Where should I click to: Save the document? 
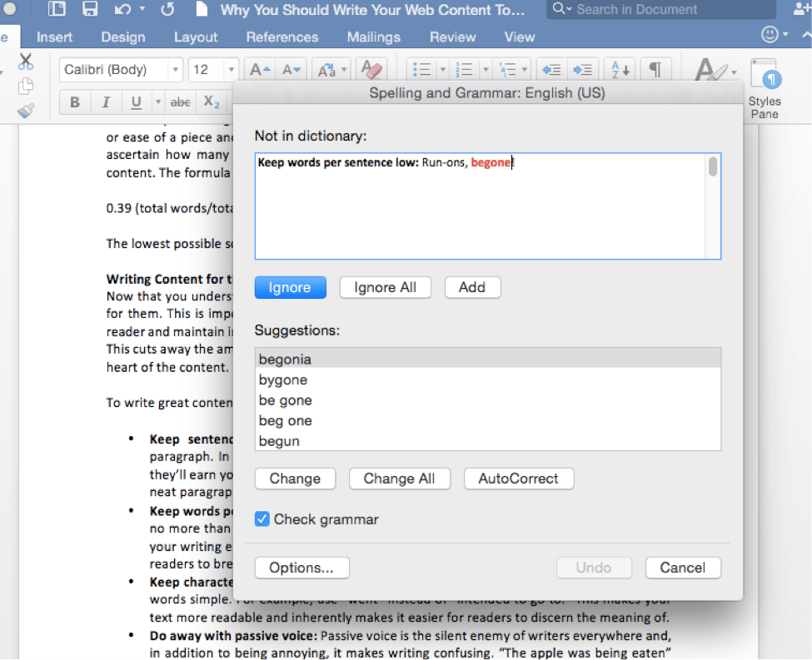92,9
